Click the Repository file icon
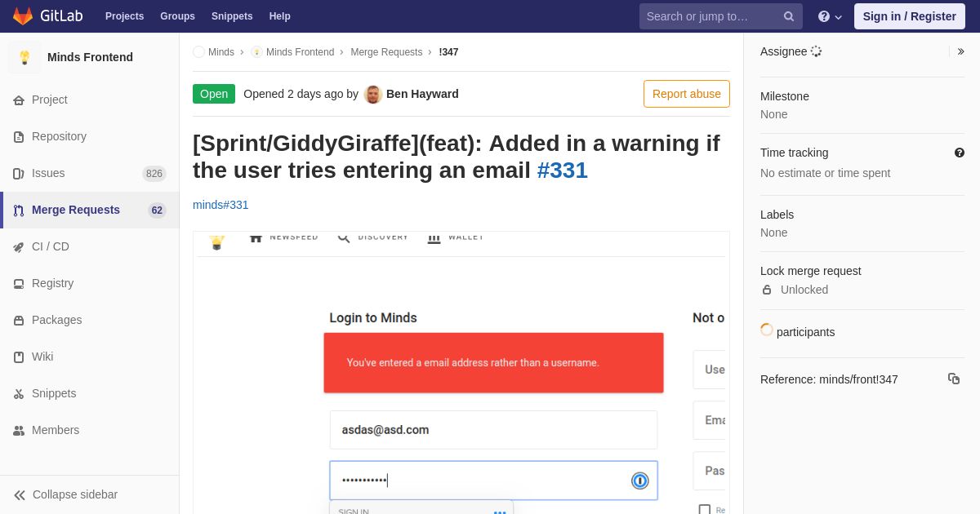 tap(19, 136)
